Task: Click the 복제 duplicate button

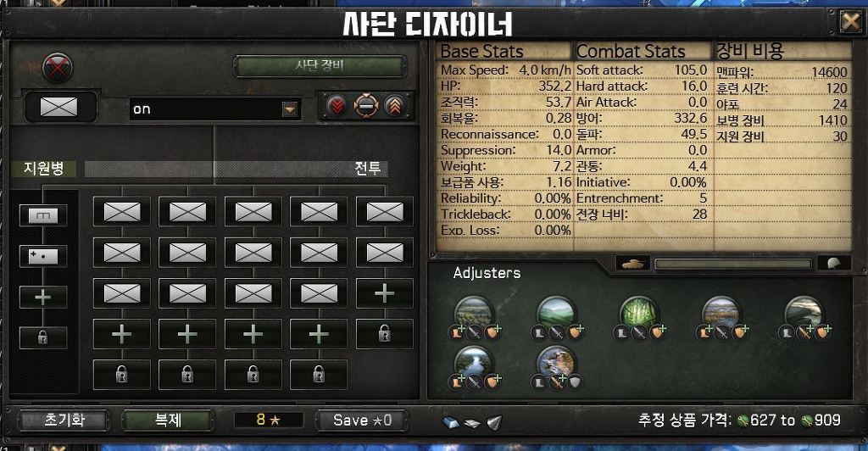Action: click(x=168, y=420)
